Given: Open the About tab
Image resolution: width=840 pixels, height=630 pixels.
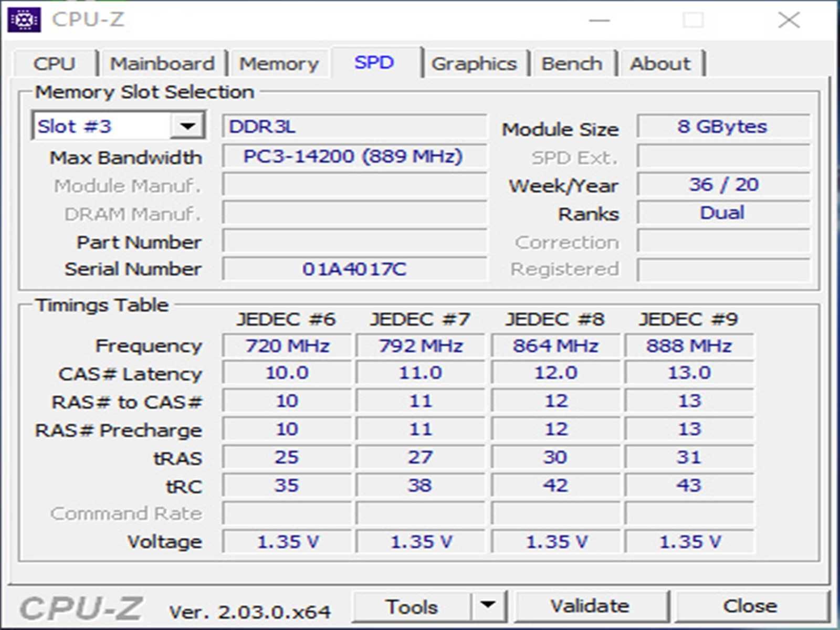Looking at the screenshot, I should pyautogui.click(x=660, y=64).
